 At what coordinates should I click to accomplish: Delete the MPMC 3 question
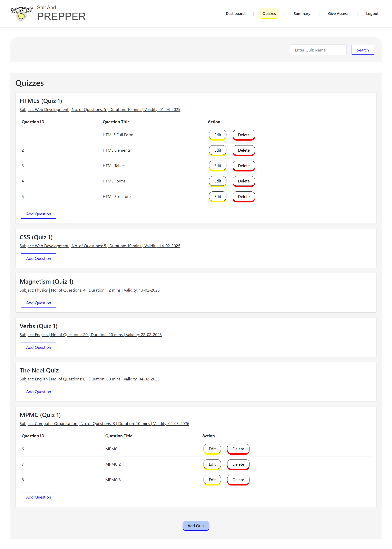coord(238,480)
